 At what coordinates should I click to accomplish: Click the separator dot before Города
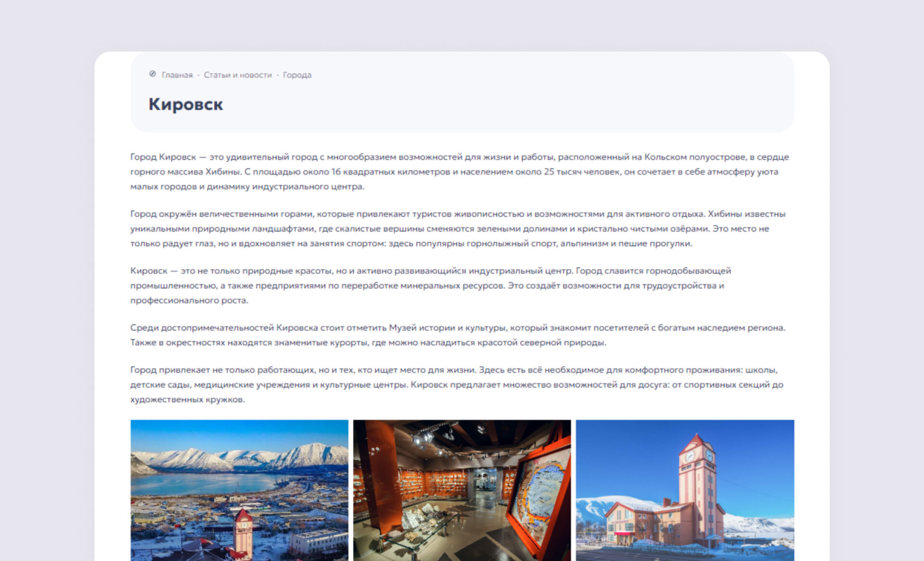click(278, 75)
